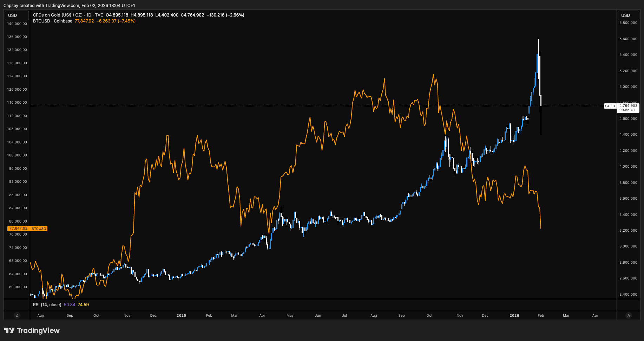
Task: Click the purple RSI value 50.84
Action: 70,305
